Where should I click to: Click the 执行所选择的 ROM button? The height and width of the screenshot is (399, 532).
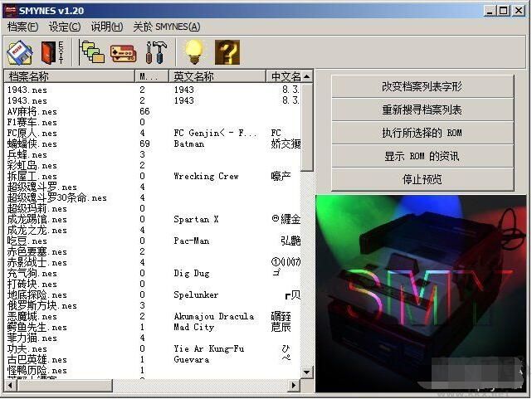[422, 133]
